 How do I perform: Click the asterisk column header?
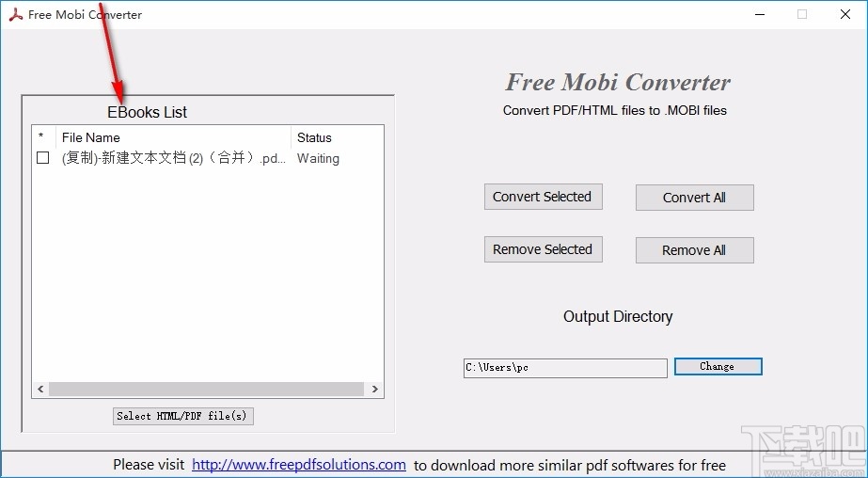pos(41,136)
